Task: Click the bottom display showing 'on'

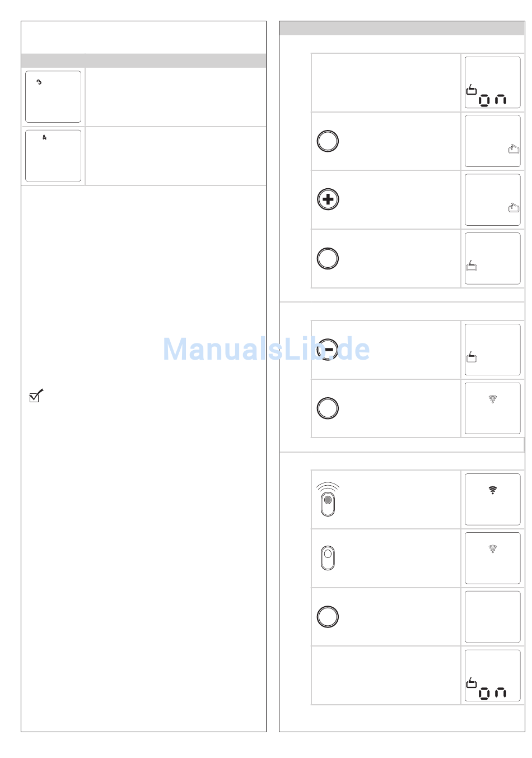Action: click(x=493, y=676)
